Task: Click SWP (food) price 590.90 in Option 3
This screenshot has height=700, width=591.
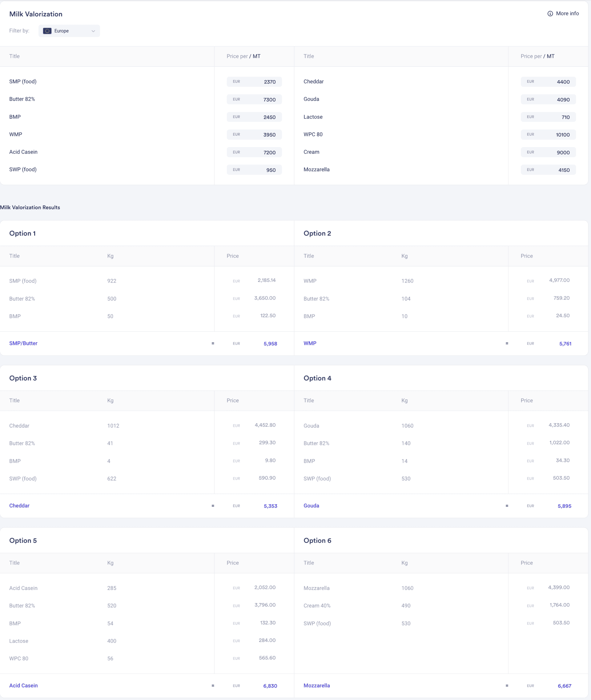Action: pos(267,478)
